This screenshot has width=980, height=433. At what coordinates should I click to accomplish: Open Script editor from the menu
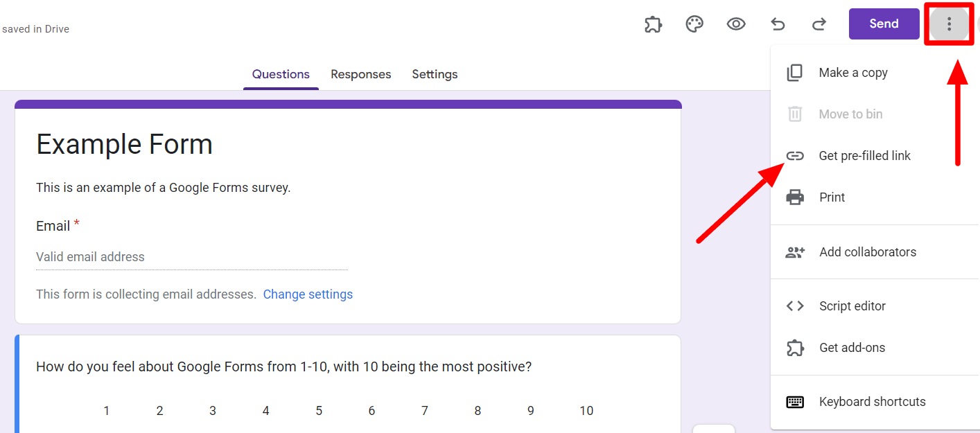(x=875, y=306)
